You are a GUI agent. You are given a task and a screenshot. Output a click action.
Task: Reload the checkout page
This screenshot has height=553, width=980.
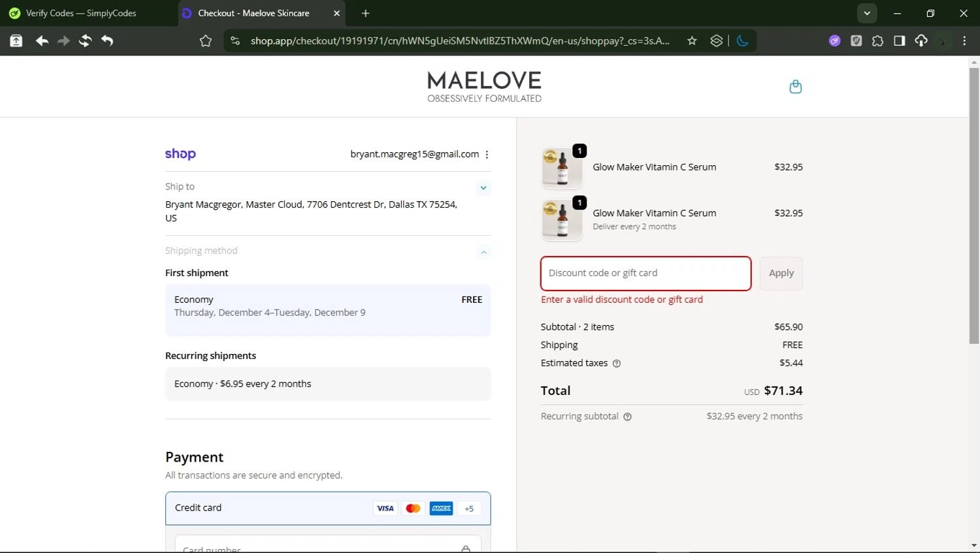click(x=85, y=41)
